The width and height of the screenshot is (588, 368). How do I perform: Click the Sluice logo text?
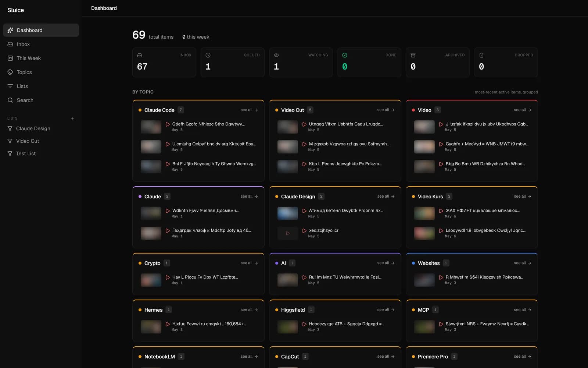point(15,10)
